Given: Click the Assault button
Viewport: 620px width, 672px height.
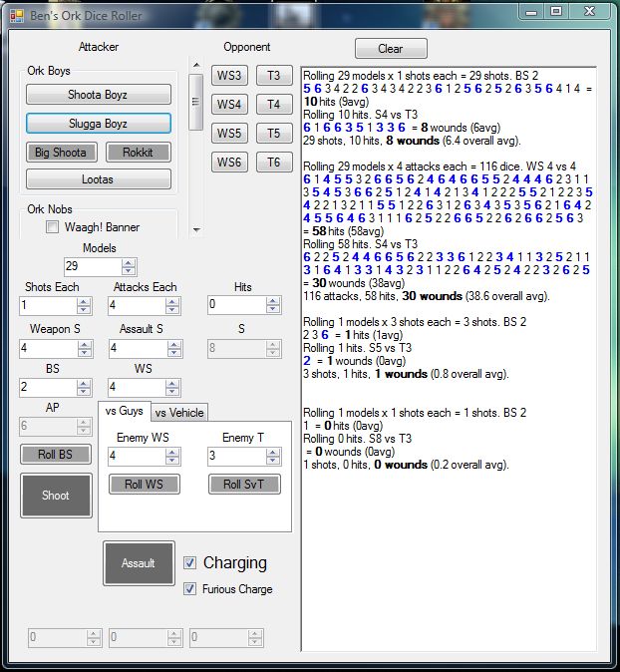Looking at the screenshot, I should click(139, 562).
